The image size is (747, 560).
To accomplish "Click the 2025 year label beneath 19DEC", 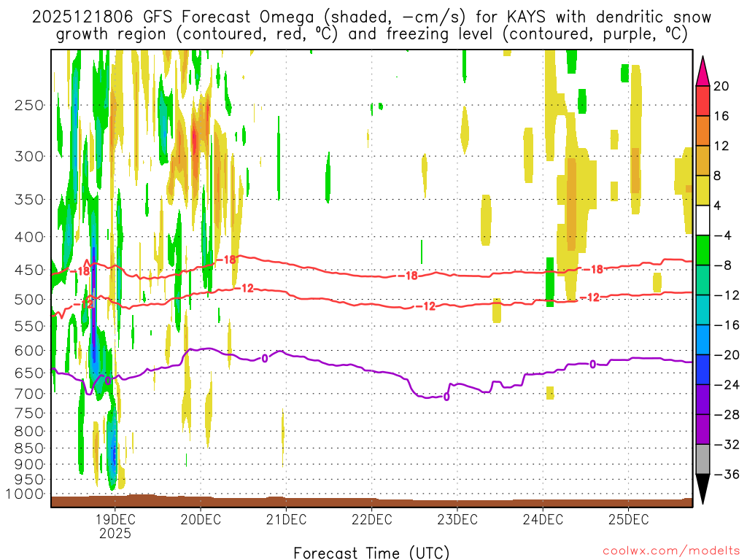I will 115,533.
